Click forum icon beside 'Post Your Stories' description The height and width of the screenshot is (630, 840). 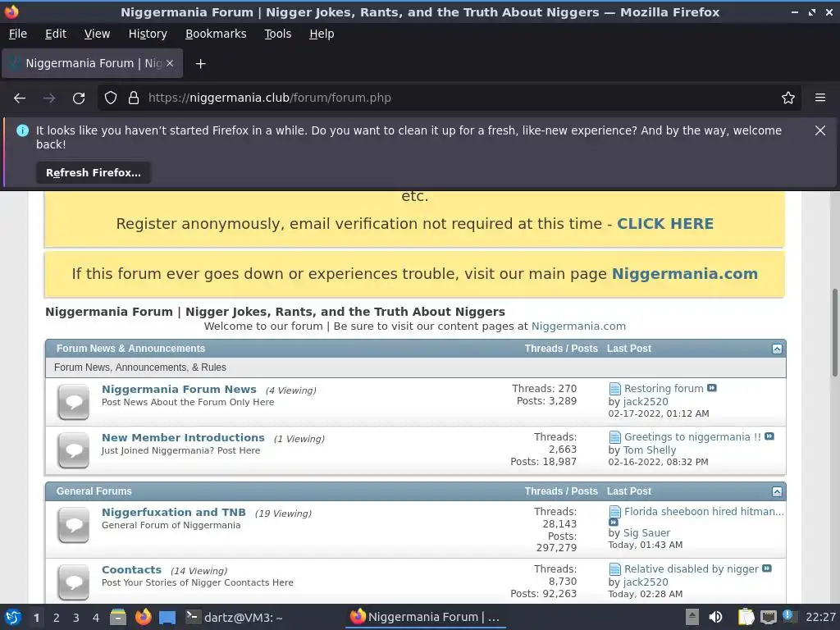(73, 582)
